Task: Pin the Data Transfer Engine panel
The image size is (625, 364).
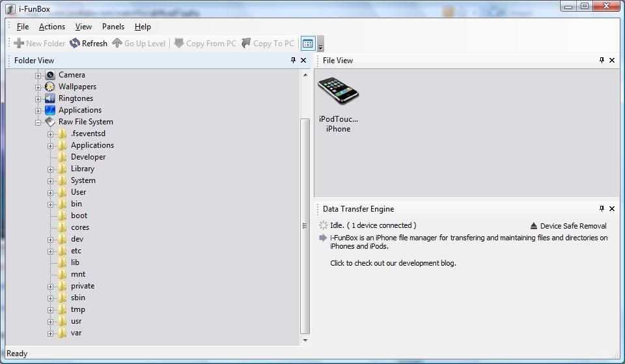Action: tap(602, 208)
